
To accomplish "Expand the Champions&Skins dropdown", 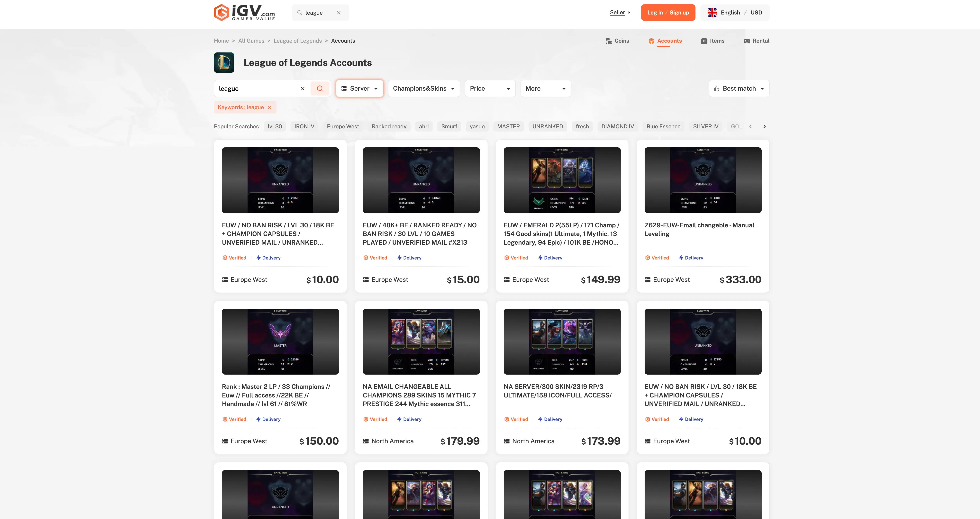I will [423, 88].
